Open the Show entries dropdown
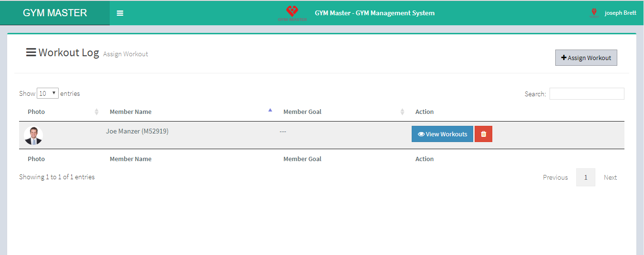This screenshot has width=644, height=255. tap(48, 93)
